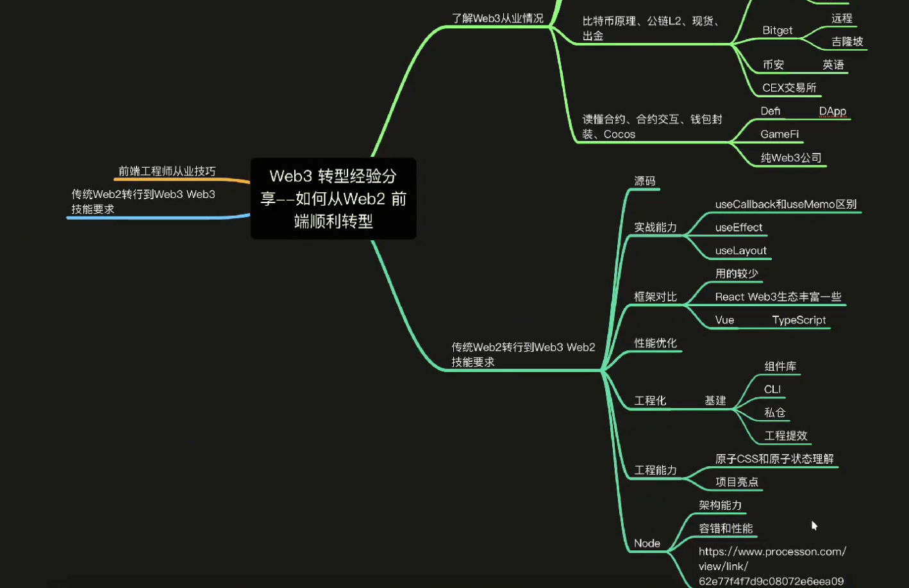Select the GameFi node
909x588 pixels.
(780, 134)
